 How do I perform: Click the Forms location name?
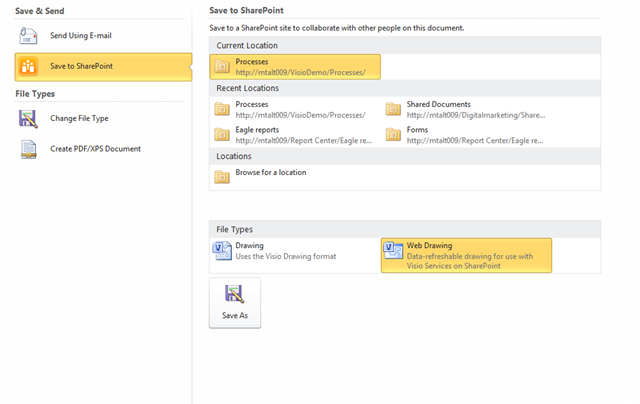pyautogui.click(x=417, y=130)
